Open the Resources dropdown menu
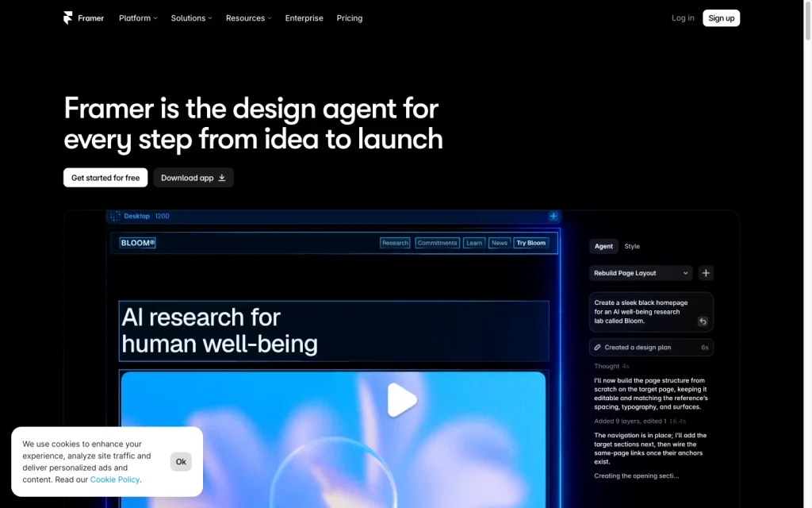 click(x=248, y=18)
